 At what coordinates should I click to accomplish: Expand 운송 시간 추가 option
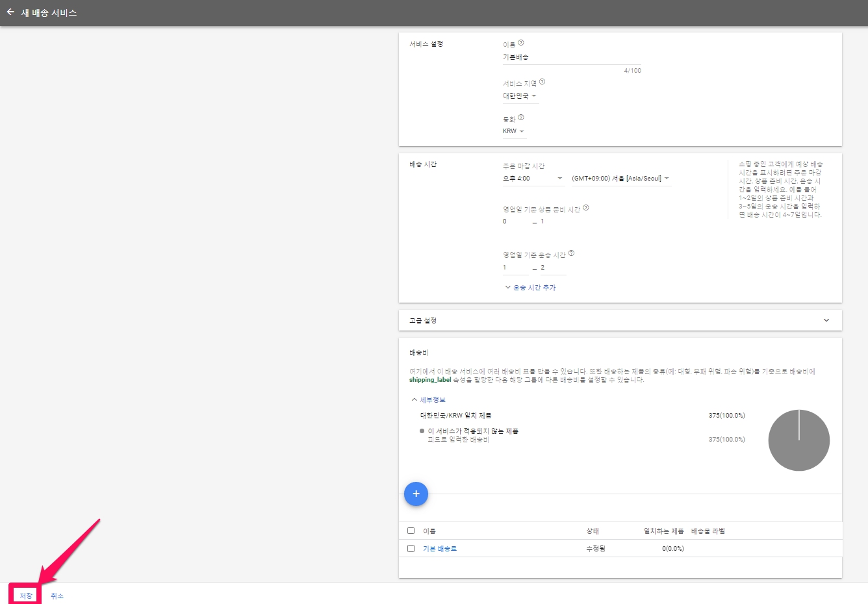(531, 288)
